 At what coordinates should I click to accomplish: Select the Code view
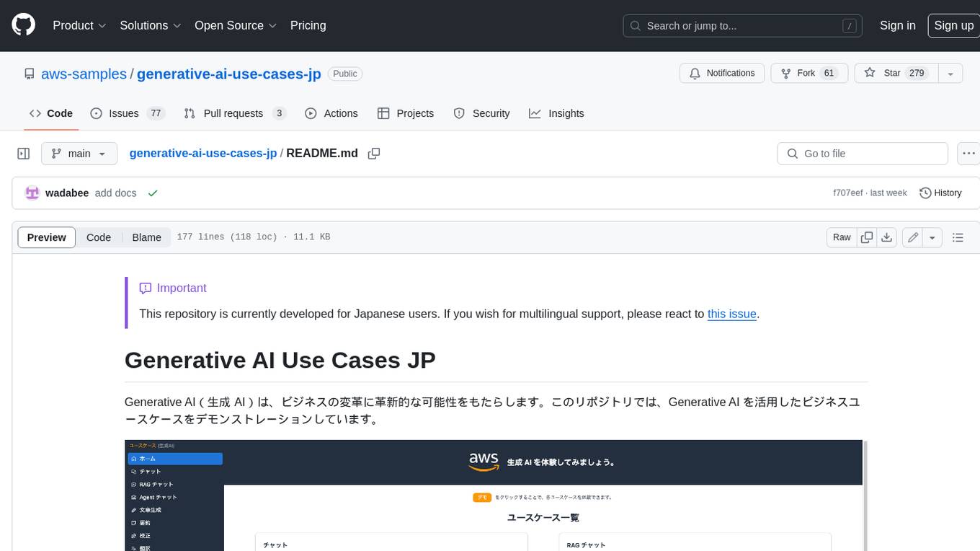pyautogui.click(x=99, y=237)
